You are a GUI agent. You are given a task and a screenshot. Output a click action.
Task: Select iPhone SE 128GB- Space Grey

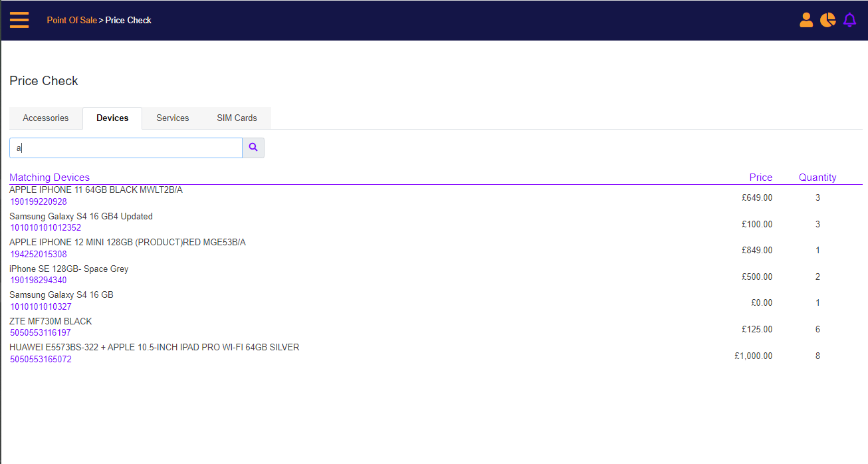(x=69, y=269)
